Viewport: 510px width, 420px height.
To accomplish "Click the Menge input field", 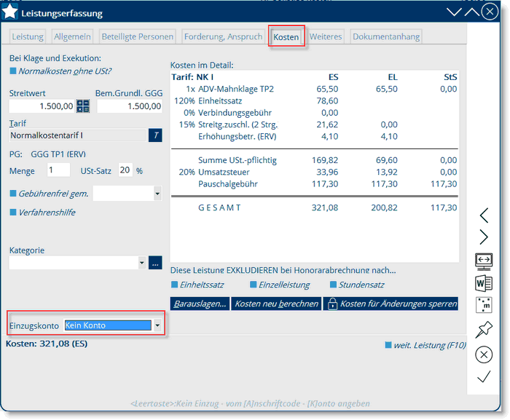I will [58, 170].
